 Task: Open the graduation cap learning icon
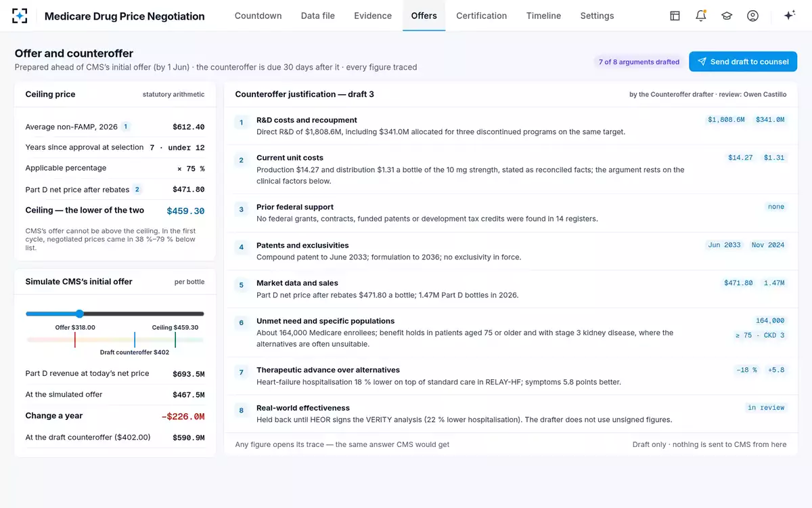(727, 16)
